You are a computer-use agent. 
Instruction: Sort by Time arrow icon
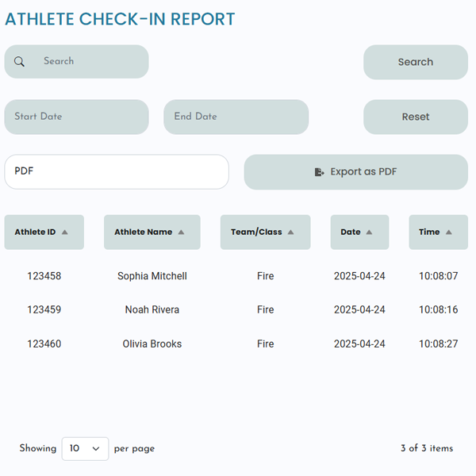(x=449, y=232)
